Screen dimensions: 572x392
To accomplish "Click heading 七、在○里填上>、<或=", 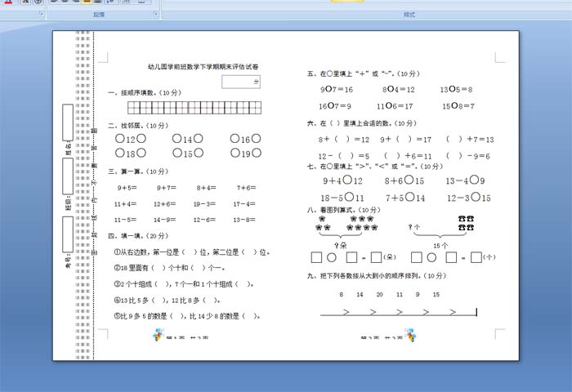I will pos(375,167).
